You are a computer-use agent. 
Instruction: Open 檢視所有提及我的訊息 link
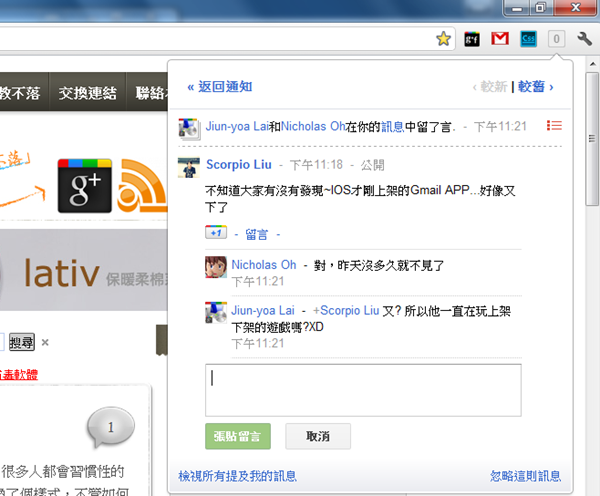[x=237, y=476]
